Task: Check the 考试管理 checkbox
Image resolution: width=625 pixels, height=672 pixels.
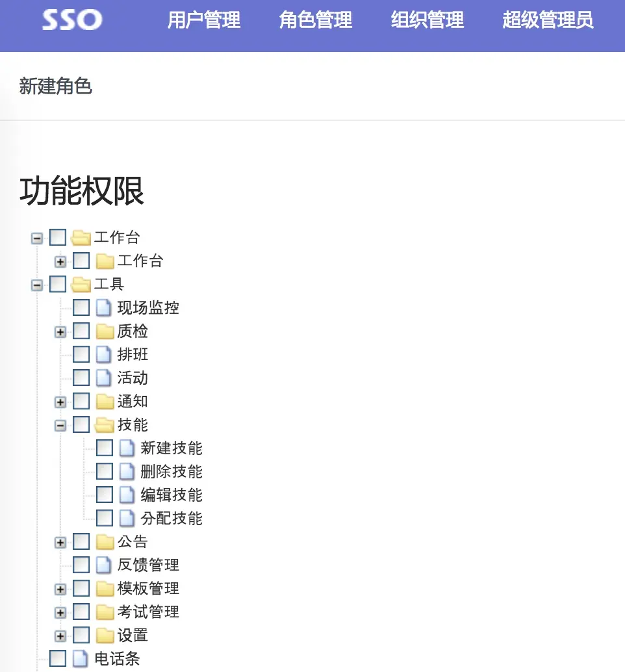Action: (x=81, y=612)
